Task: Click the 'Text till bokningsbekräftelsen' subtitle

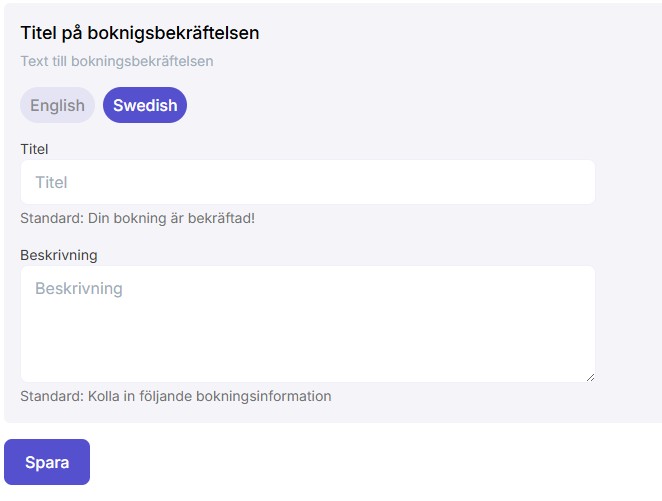Action: [x=117, y=61]
